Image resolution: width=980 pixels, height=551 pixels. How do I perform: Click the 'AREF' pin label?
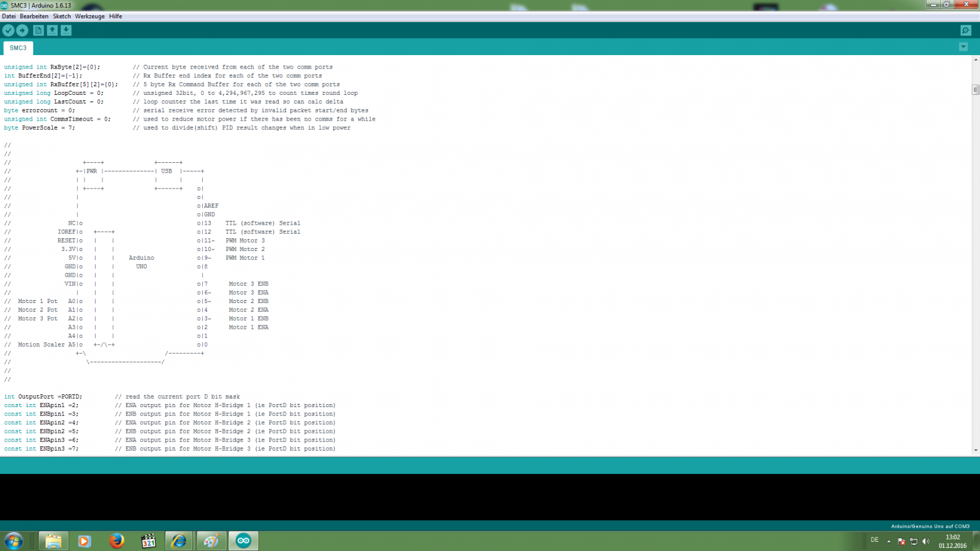coord(211,206)
